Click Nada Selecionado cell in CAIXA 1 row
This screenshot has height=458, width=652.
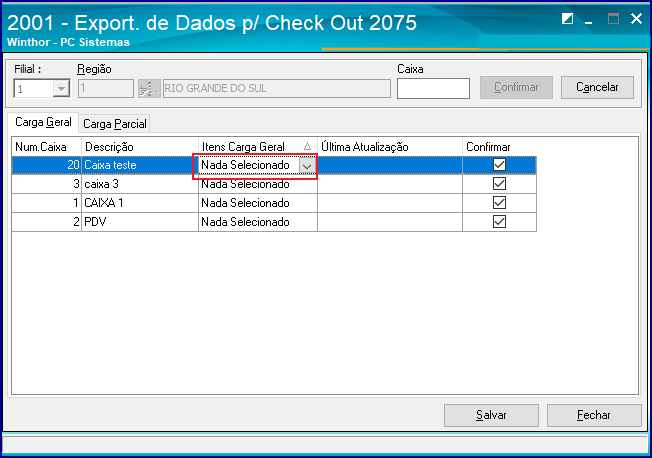258,203
